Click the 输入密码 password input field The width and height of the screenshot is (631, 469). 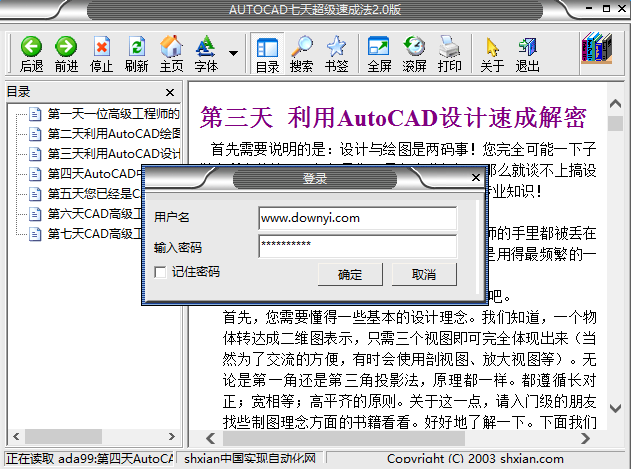coord(357,246)
